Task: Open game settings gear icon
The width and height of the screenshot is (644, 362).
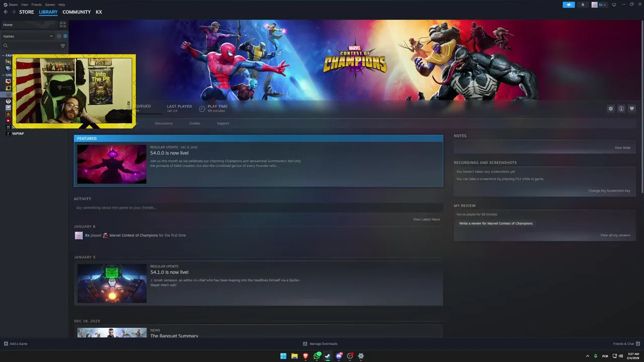Action: [x=611, y=109]
